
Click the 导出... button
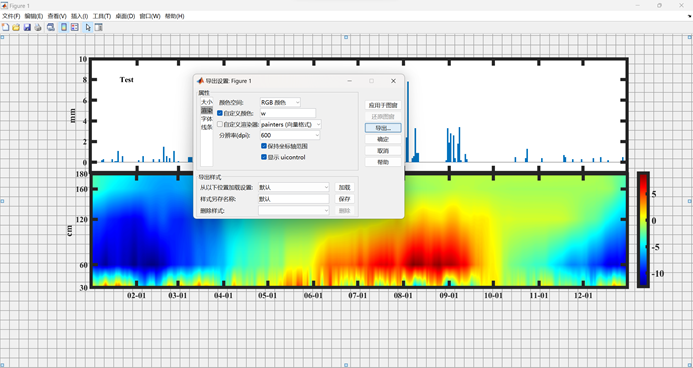[x=383, y=128]
